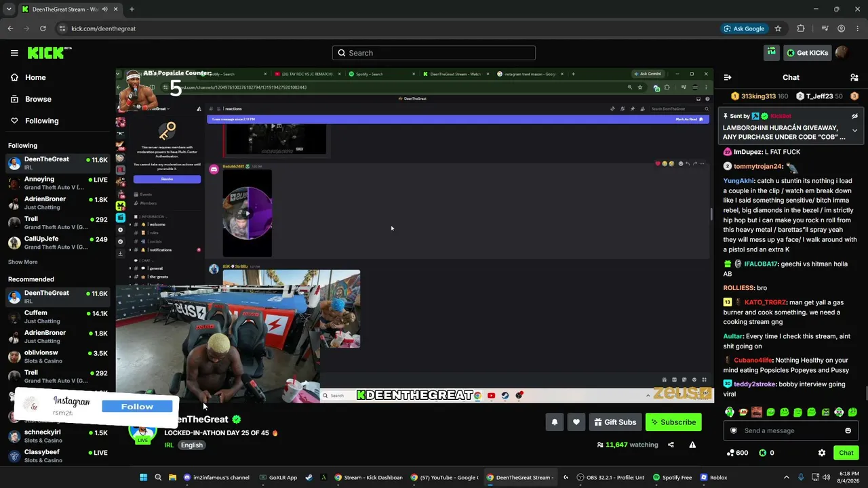Image resolution: width=868 pixels, height=488 pixels.
Task: Collapse the chat panel
Action: click(x=728, y=77)
